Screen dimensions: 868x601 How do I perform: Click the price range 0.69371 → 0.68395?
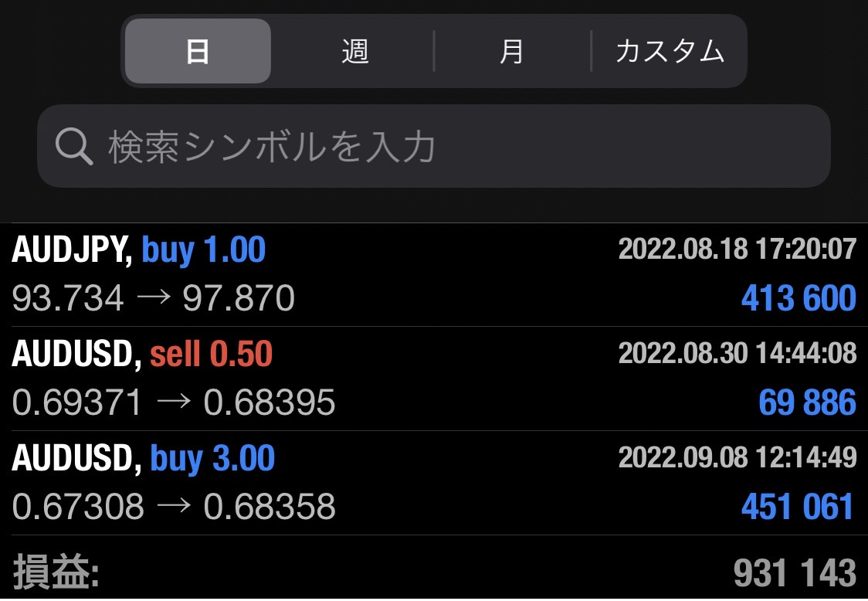coord(174,403)
